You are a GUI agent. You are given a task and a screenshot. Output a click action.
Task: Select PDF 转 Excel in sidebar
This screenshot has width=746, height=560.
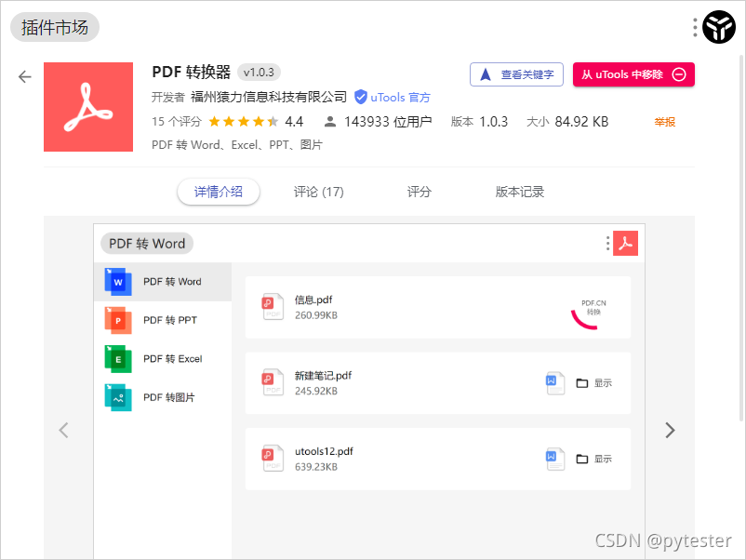click(x=163, y=359)
